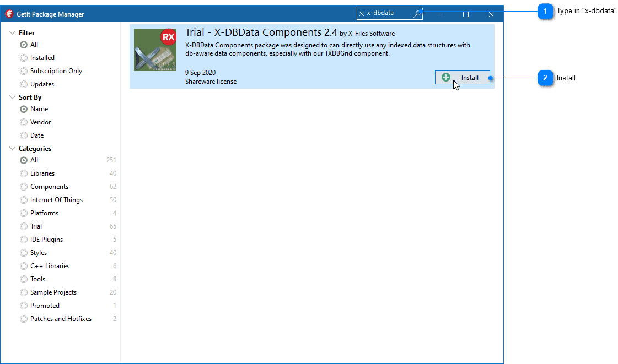This screenshot has width=618, height=364.
Task: Minimize the GetIt Package Manager window
Action: tap(440, 14)
